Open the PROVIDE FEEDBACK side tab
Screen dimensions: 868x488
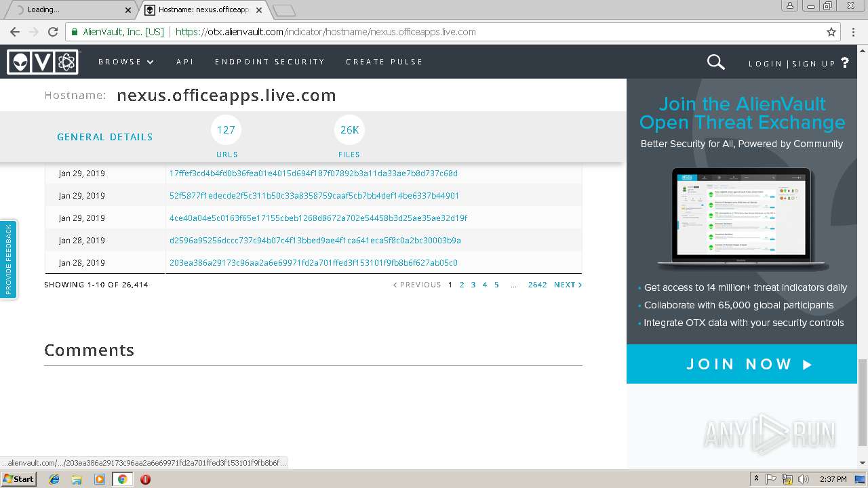[x=8, y=260]
